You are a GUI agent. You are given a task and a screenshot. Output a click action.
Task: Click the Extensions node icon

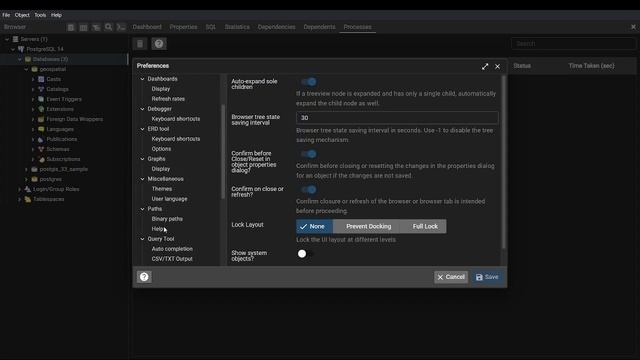pos(41,109)
